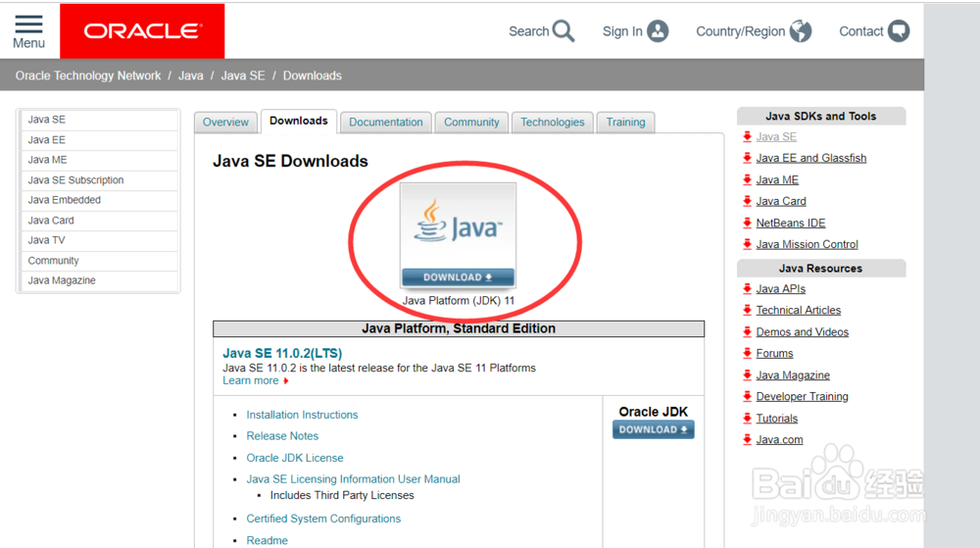980x548 pixels.
Task: Open Release Notes link
Action: coord(282,436)
